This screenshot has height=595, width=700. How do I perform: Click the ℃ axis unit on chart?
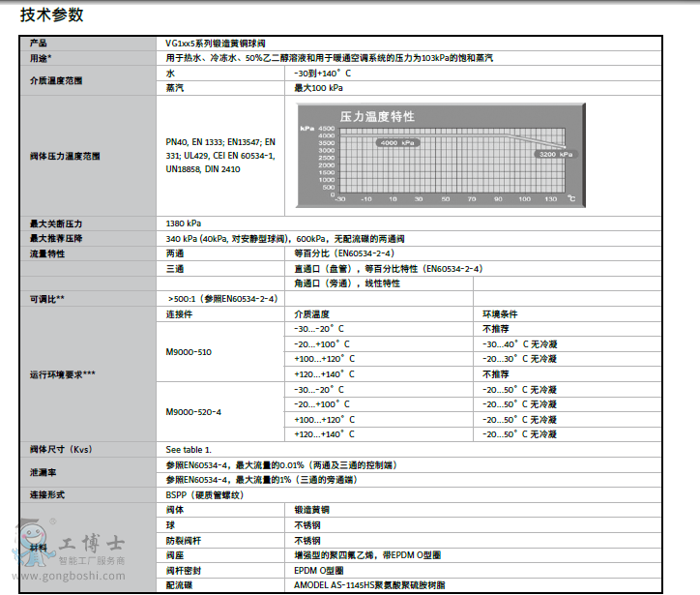[571, 198]
